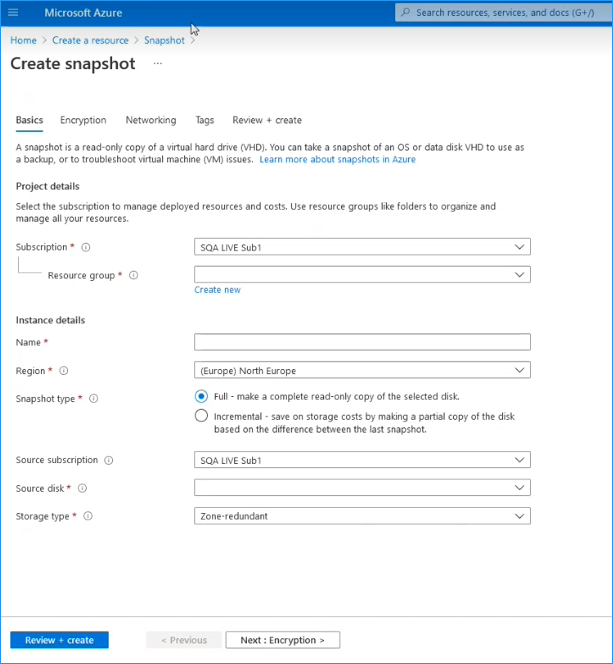
Task: Expand the Resource group dropdown
Action: [x=362, y=274]
